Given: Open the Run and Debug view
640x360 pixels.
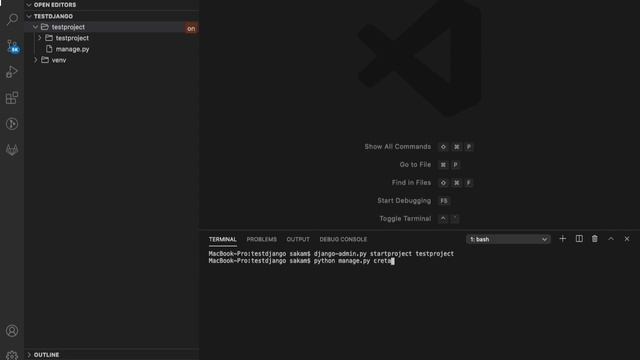Looking at the screenshot, I should 12,72.
